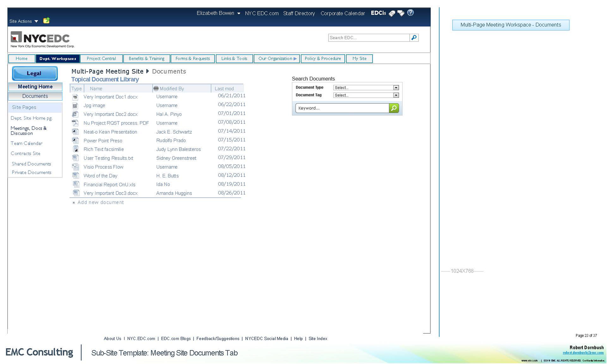Click the help question mark icon

(x=410, y=13)
